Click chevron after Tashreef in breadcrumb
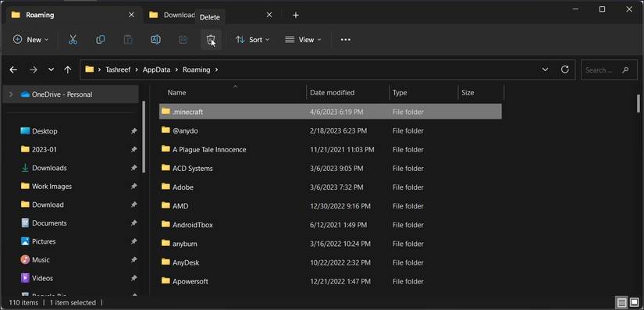This screenshot has height=310, width=644. tap(137, 69)
